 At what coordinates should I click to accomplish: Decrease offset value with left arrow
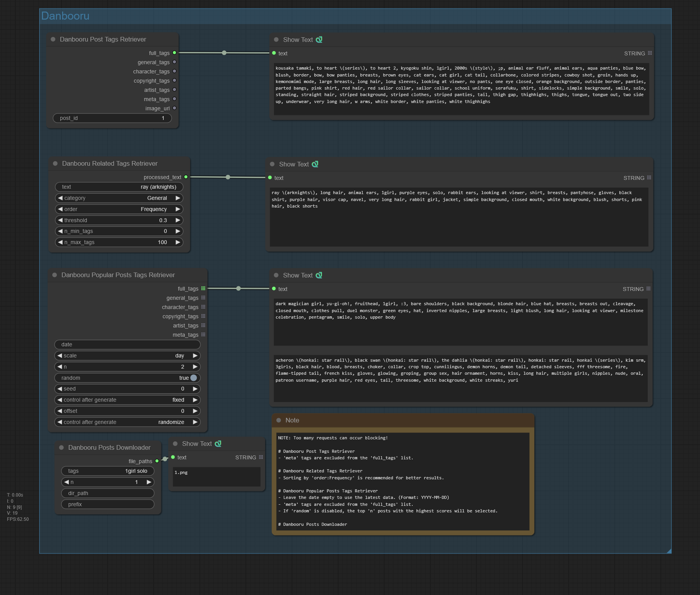pyautogui.click(x=60, y=411)
